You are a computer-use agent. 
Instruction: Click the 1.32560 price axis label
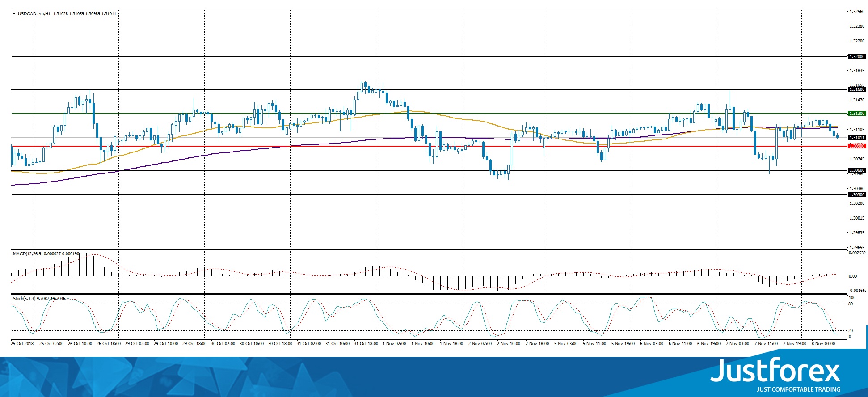857,12
